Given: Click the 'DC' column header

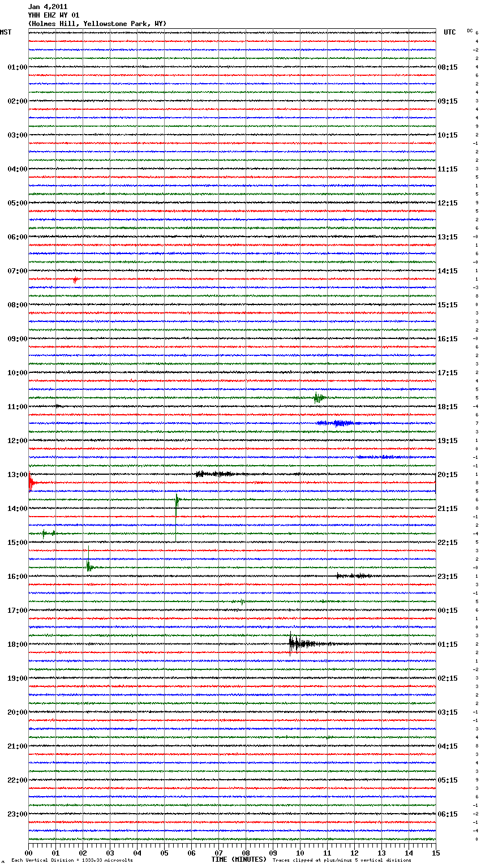Looking at the screenshot, I should coord(470,31).
